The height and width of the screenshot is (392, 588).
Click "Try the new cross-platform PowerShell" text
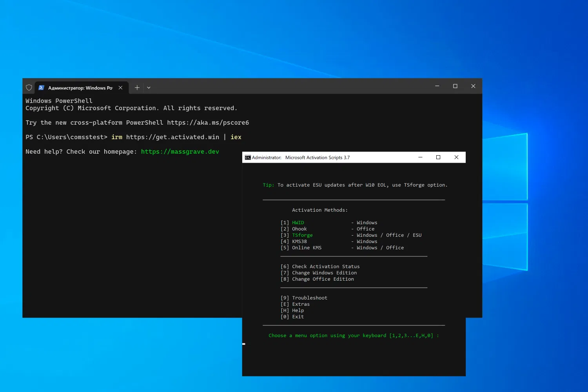[x=94, y=123]
